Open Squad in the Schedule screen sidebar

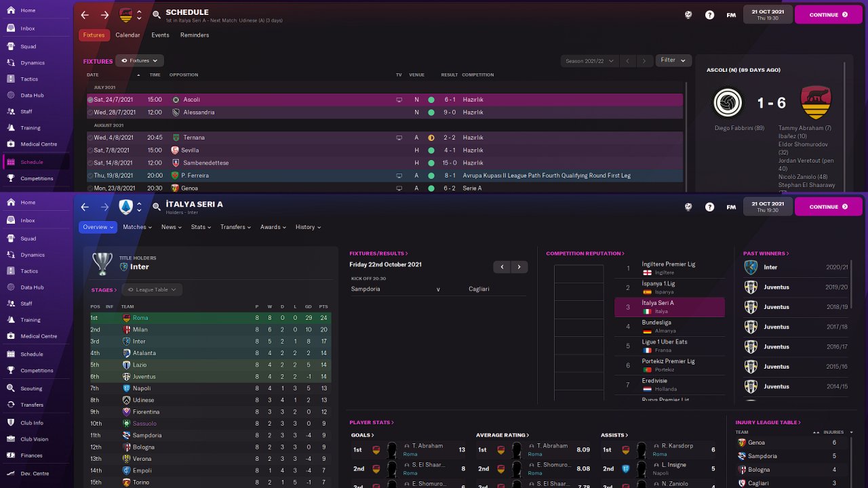coord(28,47)
